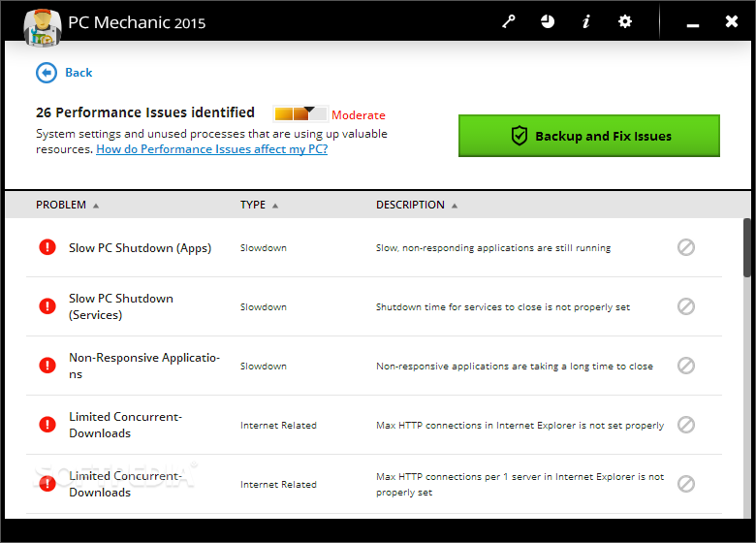
Task: Click alert icon beside 'connections per 1 server' row
Action: point(47,484)
